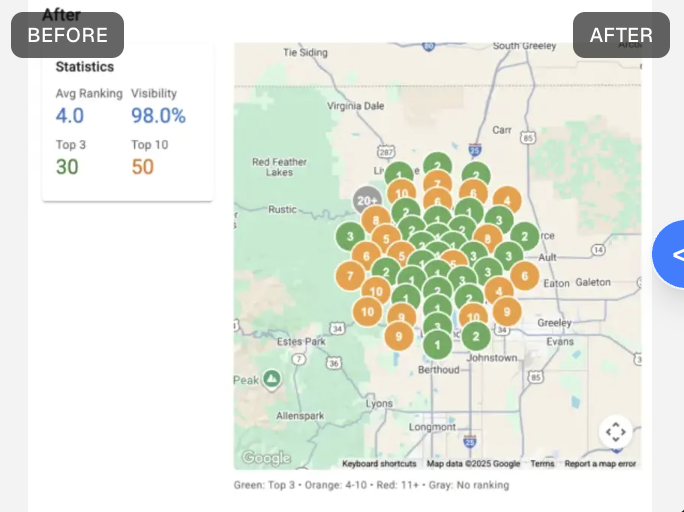Click the Estes Park mountain peak icon

click(x=272, y=379)
